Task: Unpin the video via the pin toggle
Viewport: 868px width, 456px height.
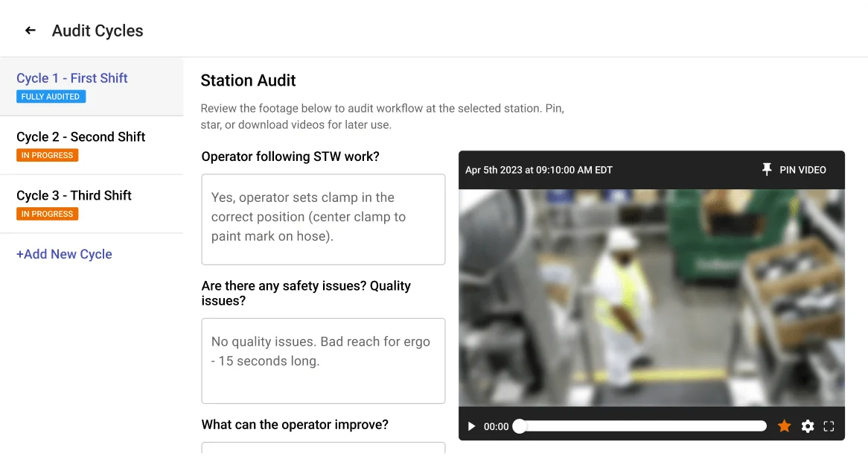Action: click(767, 170)
